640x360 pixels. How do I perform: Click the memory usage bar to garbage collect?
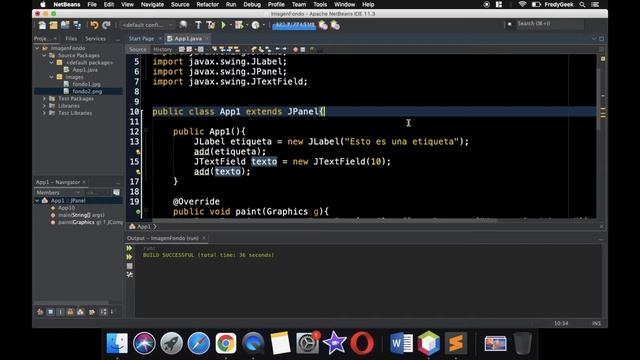(x=294, y=25)
